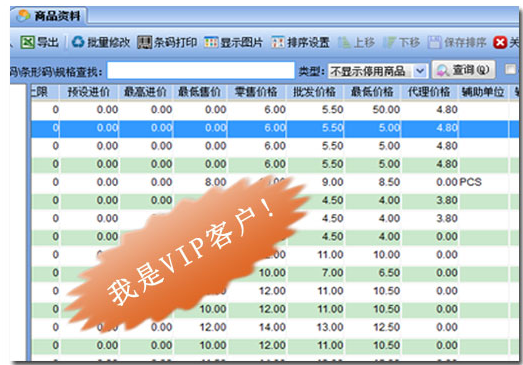The image size is (523, 365).
Task: Click the 8.00 cell in 最低售价 column
Action: click(200, 182)
